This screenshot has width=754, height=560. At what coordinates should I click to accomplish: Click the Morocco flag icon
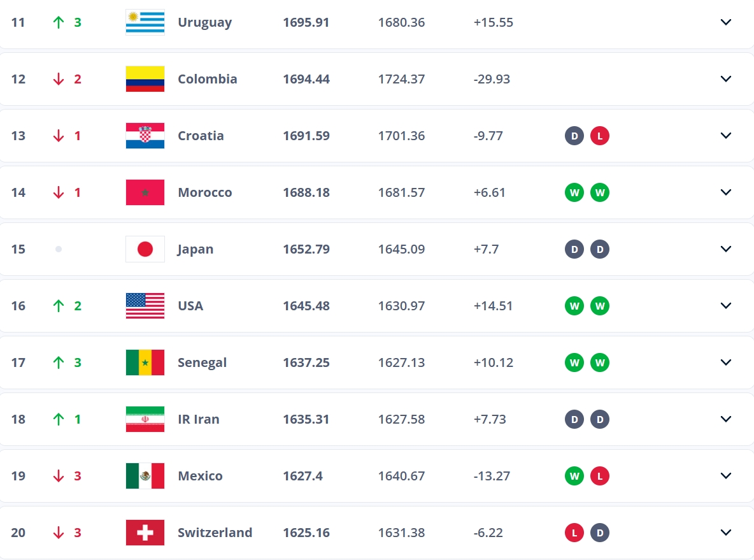pyautogui.click(x=145, y=192)
